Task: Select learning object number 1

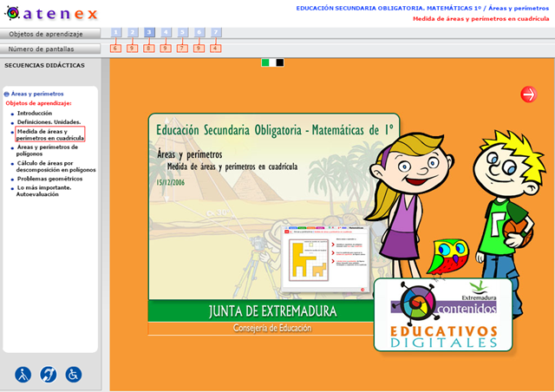Action: point(116,33)
